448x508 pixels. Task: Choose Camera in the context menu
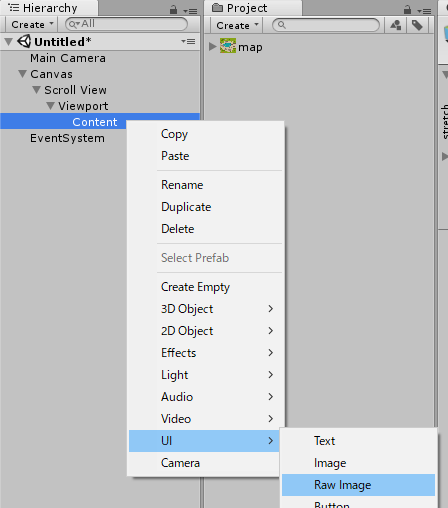(204, 463)
